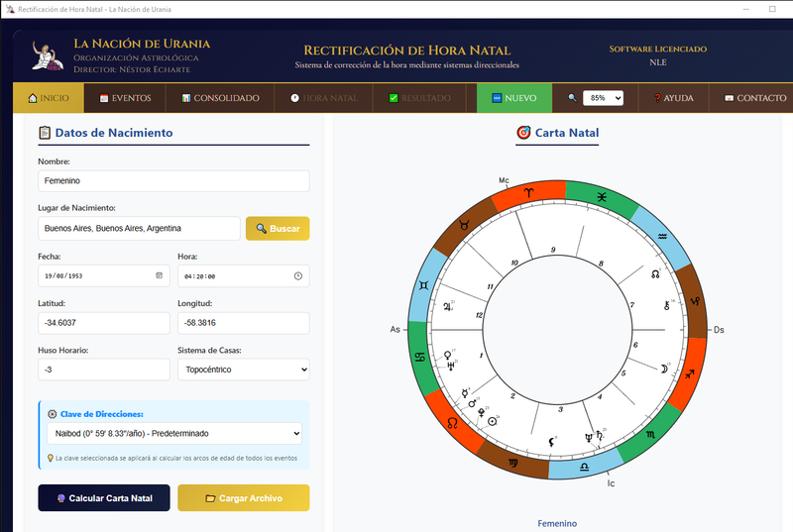Click the clock icon in the Hora field
793x532 pixels.
297,275
